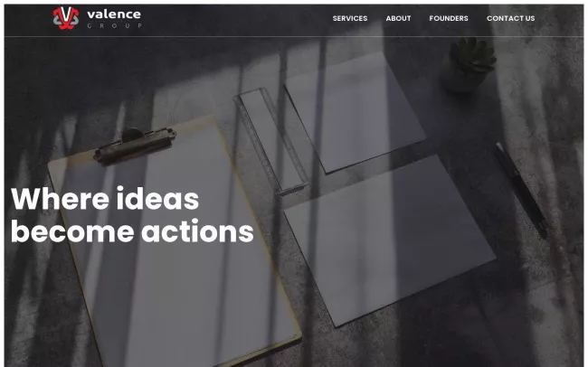Open the Services menu item
The width and height of the screenshot is (588, 367).
point(350,18)
